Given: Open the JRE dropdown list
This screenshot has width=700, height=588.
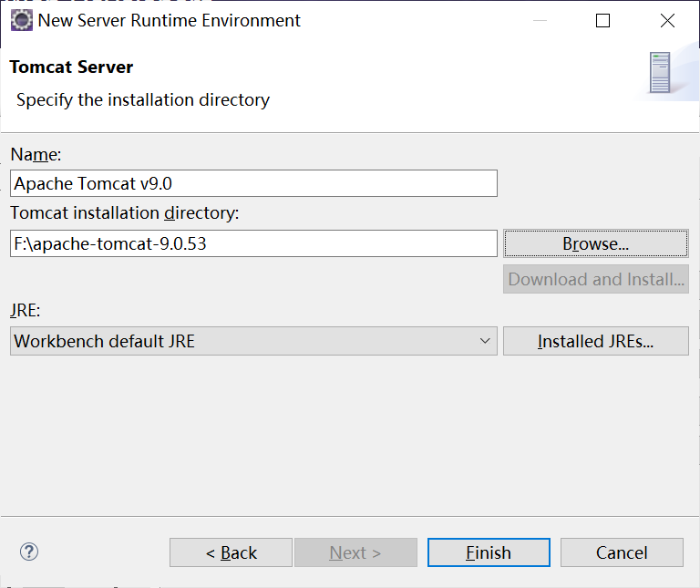Looking at the screenshot, I should pyautogui.click(x=253, y=341).
